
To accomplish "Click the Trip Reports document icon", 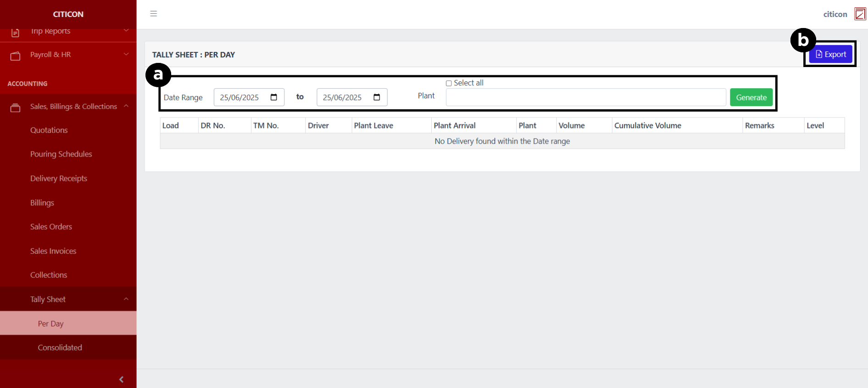I will (x=15, y=33).
